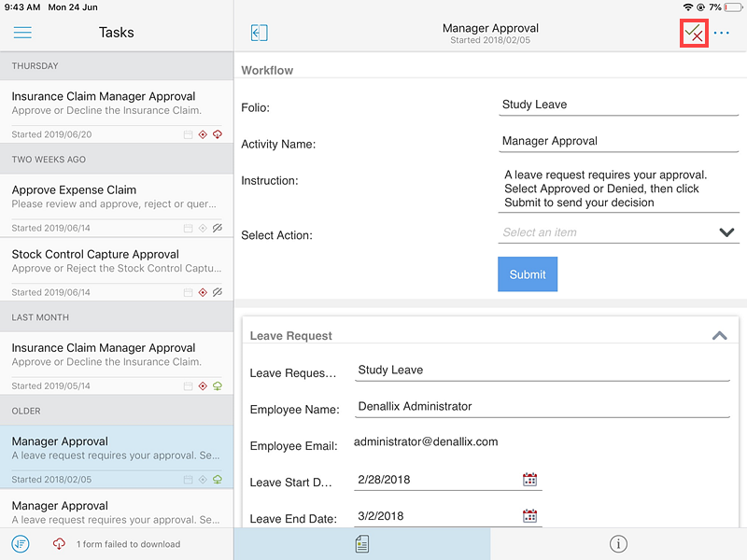Collapse the Leave Request section

(719, 335)
